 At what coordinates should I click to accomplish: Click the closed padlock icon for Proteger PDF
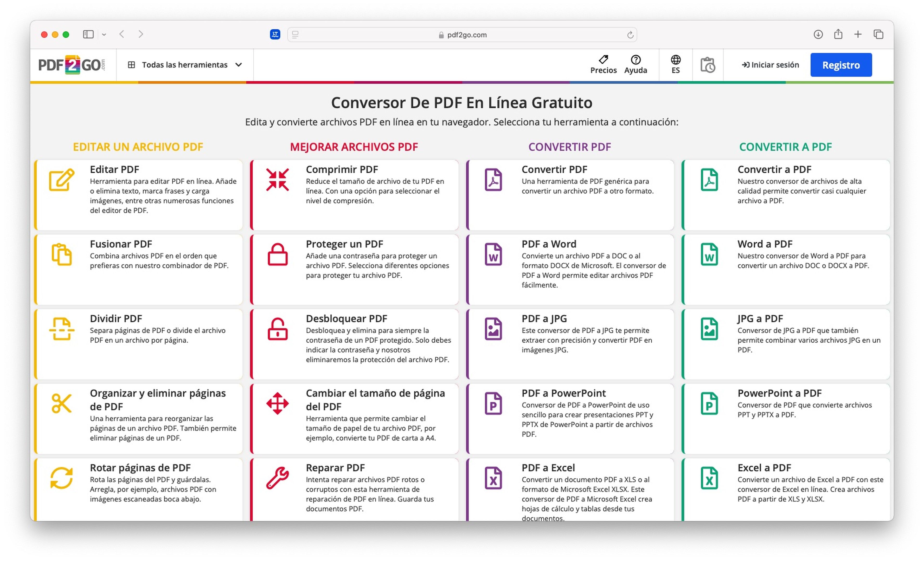point(277,254)
